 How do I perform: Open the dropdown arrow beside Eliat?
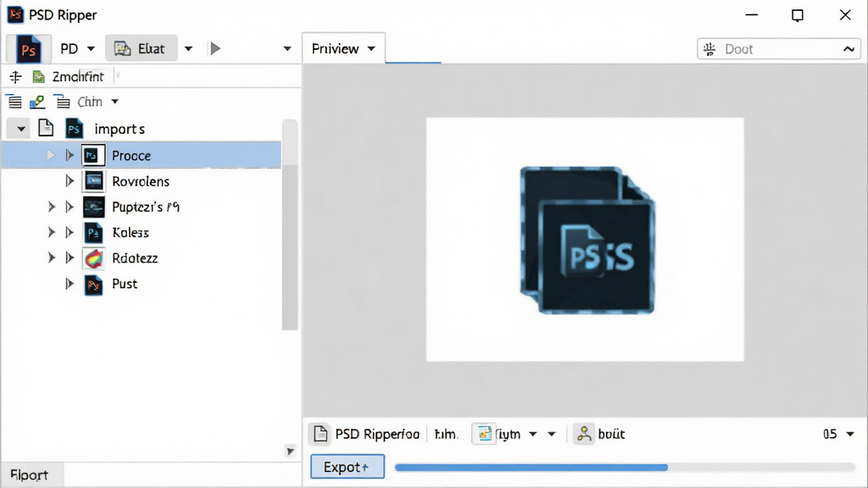[188, 48]
